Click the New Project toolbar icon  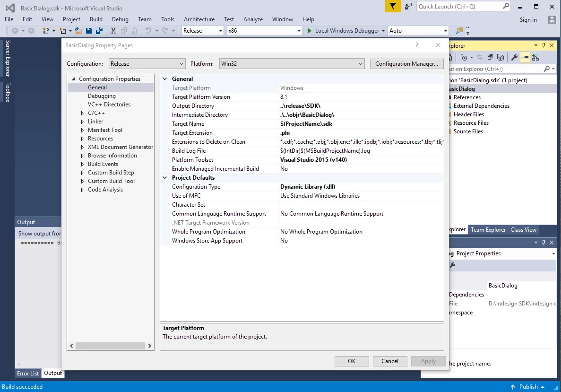[x=45, y=31]
